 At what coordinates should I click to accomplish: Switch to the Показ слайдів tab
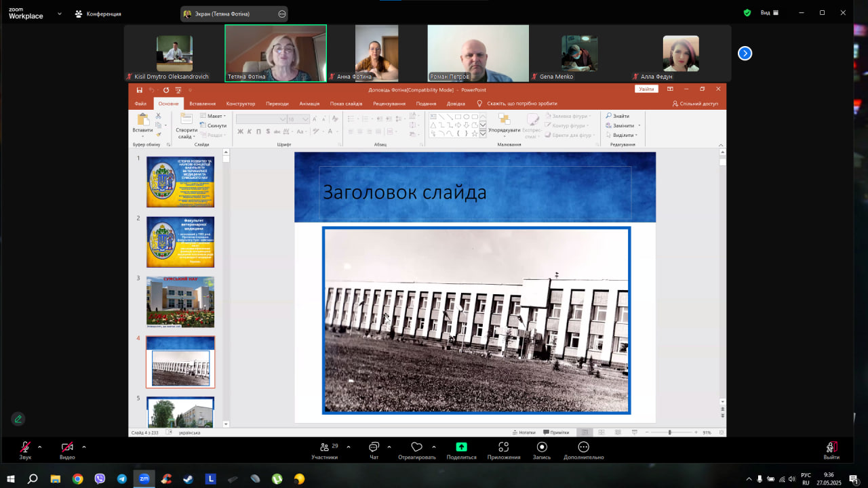346,104
